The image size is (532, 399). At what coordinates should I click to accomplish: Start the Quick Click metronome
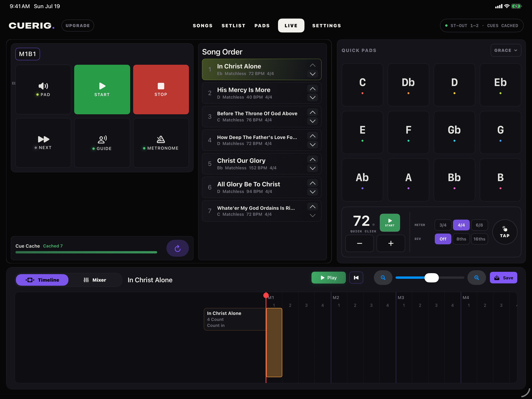click(390, 223)
